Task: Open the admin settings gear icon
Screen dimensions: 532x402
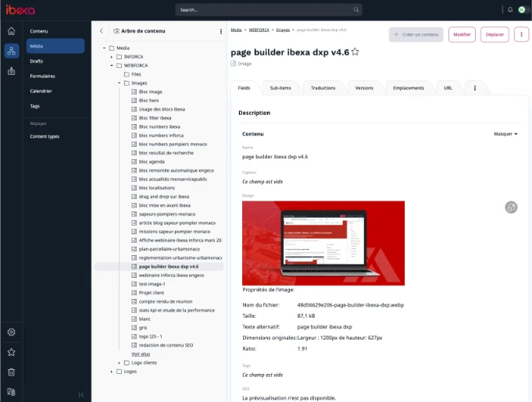Action: pyautogui.click(x=11, y=333)
